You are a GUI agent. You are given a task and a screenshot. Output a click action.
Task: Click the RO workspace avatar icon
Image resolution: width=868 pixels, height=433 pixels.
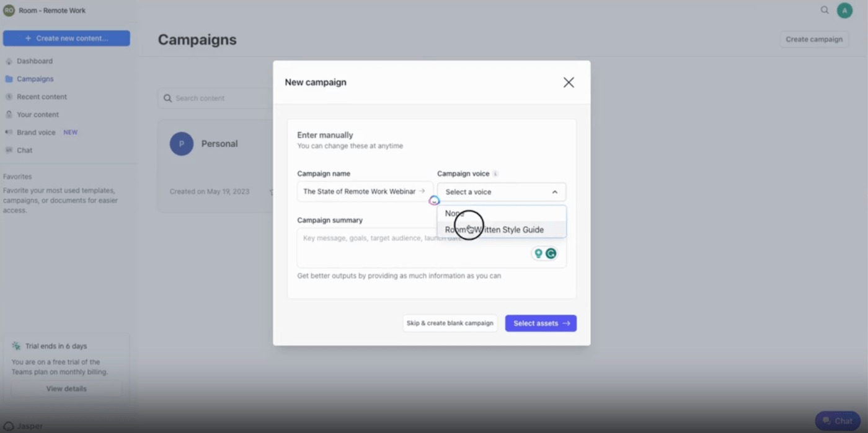point(9,11)
